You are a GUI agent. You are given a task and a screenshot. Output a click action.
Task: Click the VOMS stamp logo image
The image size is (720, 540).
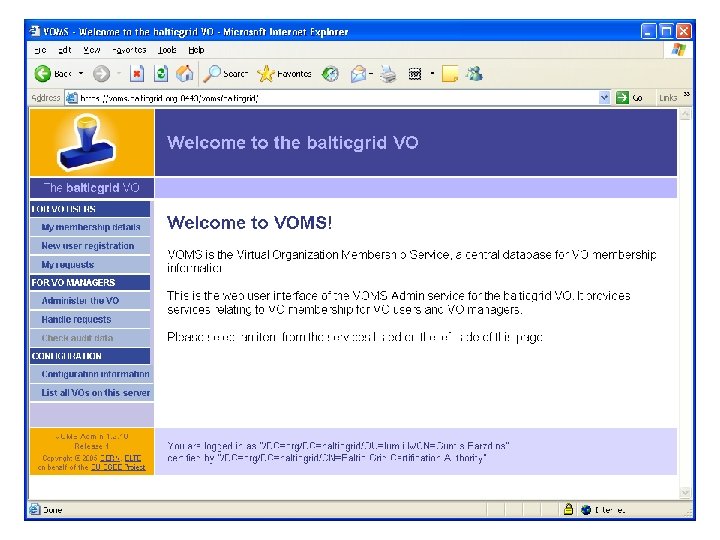(x=89, y=142)
